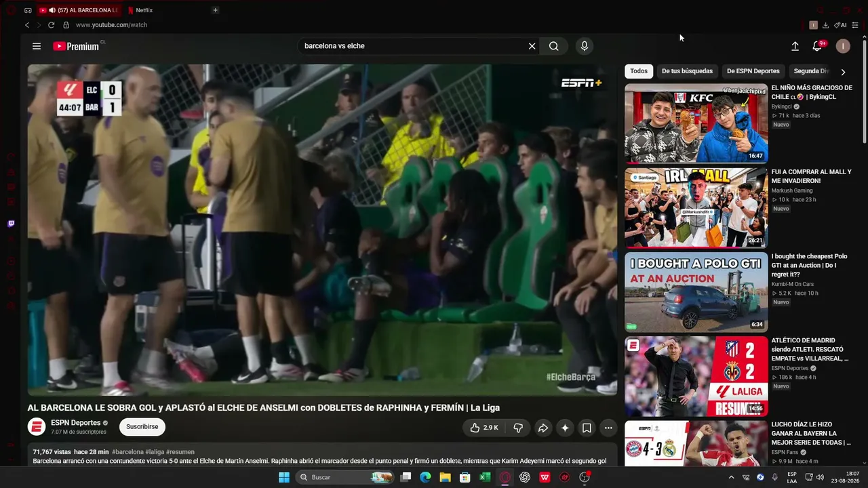Open the YouTube account avatar menu
The width and height of the screenshot is (868, 488).
843,46
